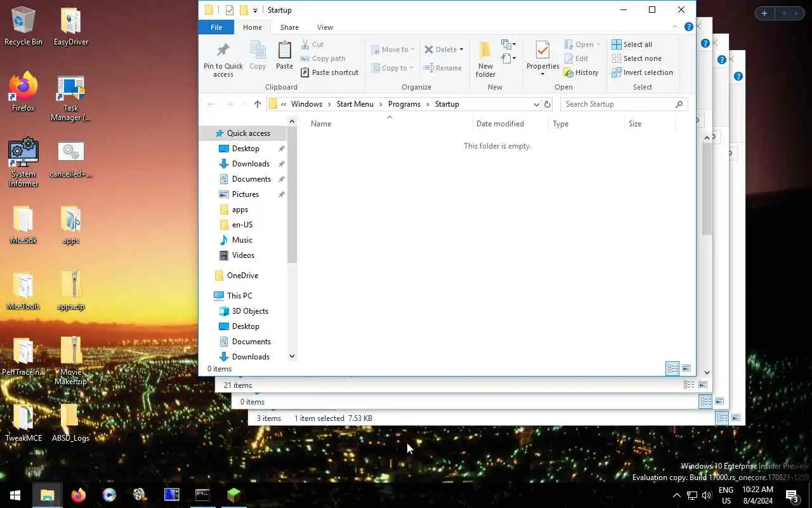The width and height of the screenshot is (812, 508).
Task: Click the navigation pane scrollbar thumb
Action: (292, 194)
